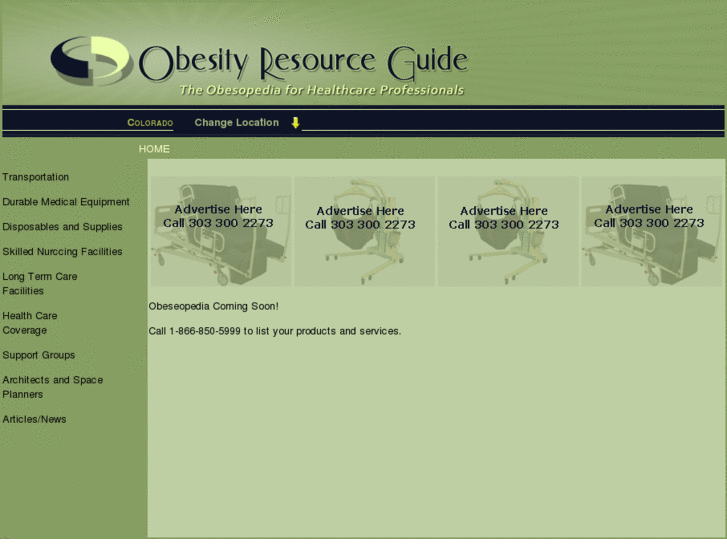The image size is (727, 545).
Task: Open Skilled Nurccing Facilities category
Action: tap(62, 251)
